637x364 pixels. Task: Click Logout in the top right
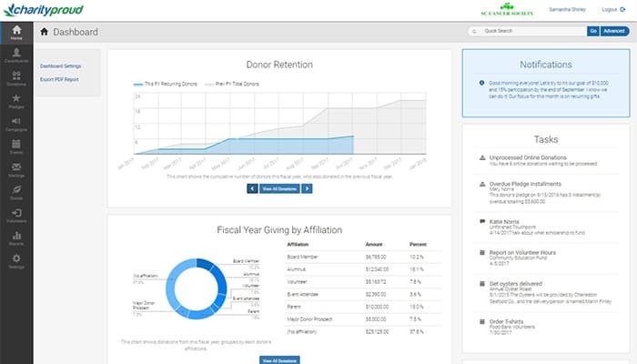pos(613,9)
